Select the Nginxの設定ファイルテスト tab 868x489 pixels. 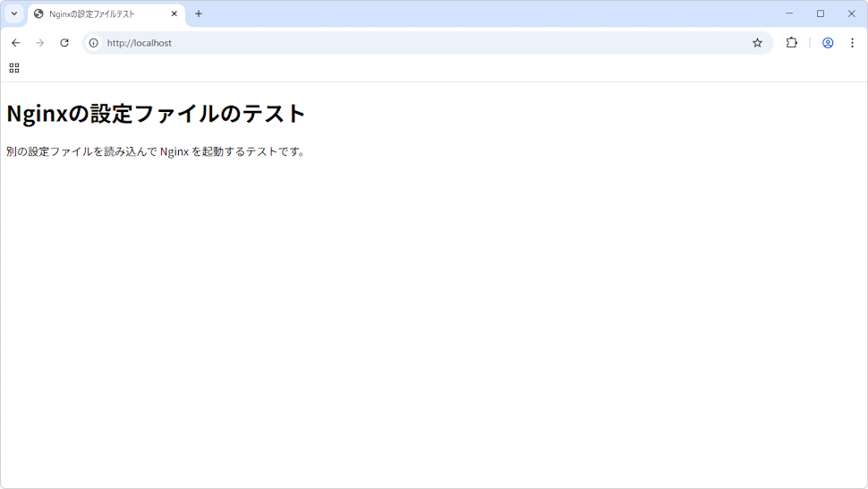106,13
